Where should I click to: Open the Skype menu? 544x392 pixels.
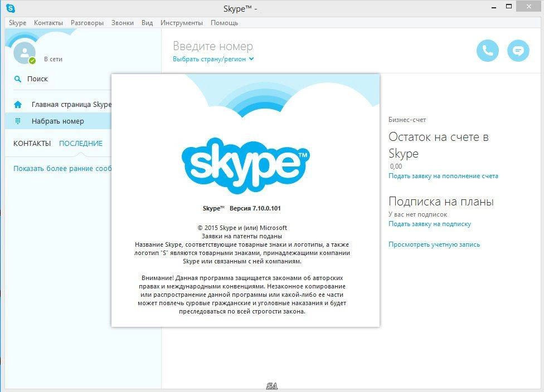point(17,23)
